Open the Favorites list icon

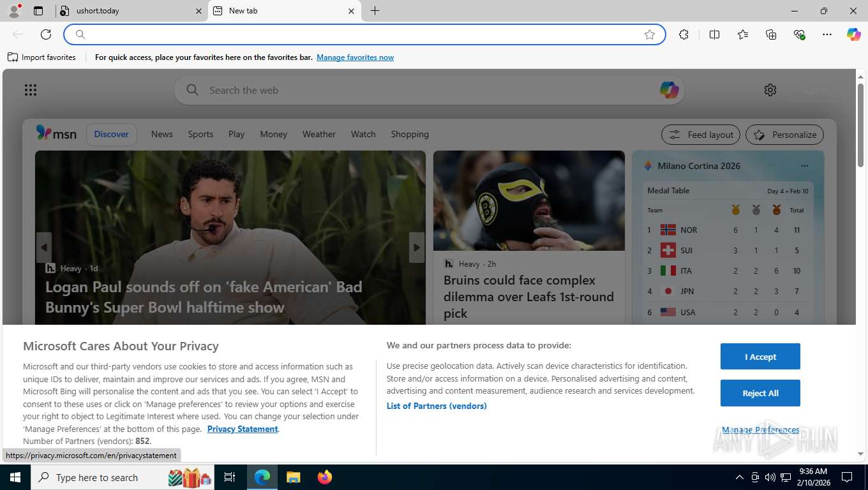pyautogui.click(x=743, y=34)
